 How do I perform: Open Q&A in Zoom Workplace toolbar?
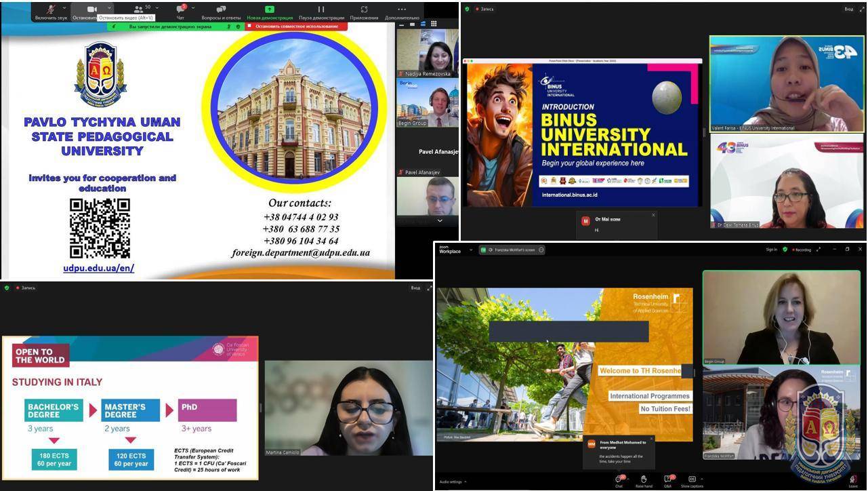(667, 482)
